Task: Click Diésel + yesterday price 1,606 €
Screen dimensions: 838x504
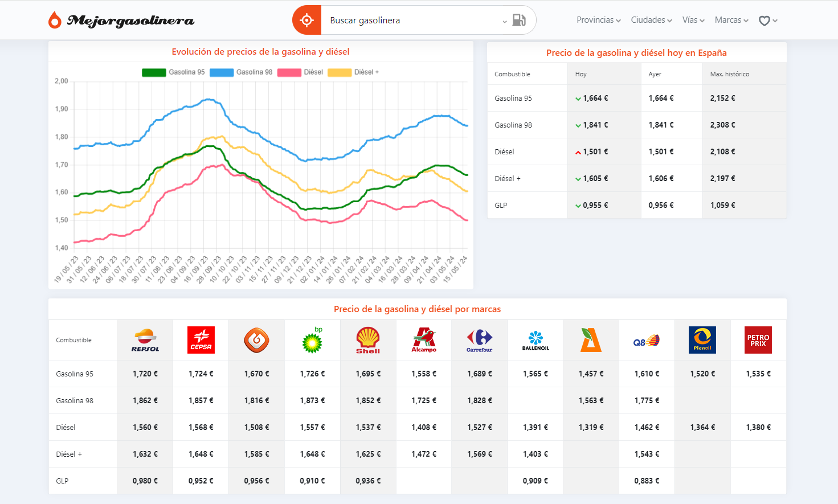Action: 661,179
